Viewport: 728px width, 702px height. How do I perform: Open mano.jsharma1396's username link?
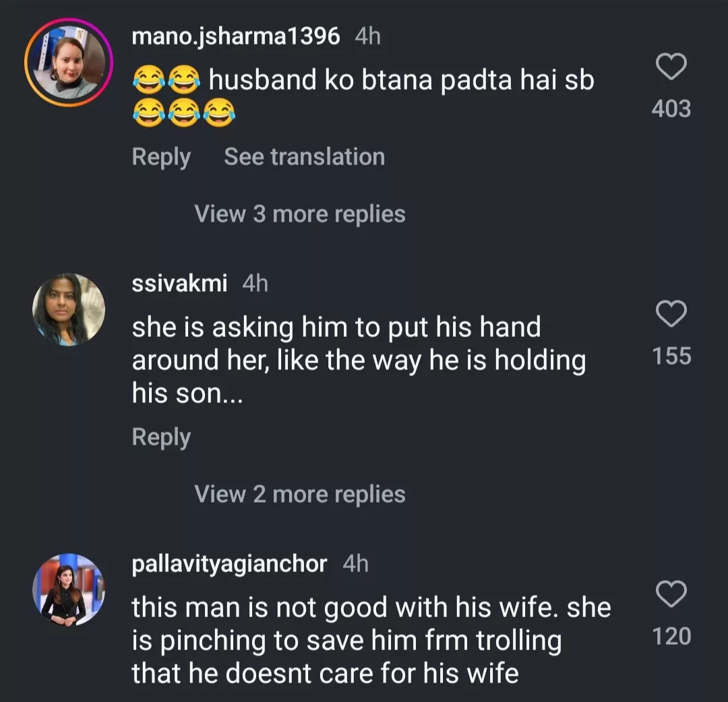pyautogui.click(x=237, y=37)
